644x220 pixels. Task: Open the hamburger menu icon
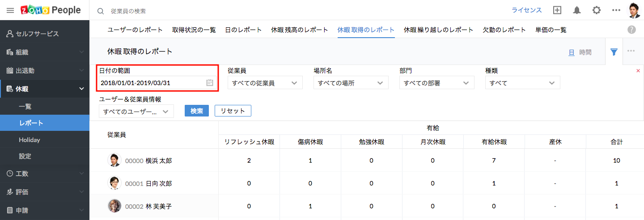point(10,10)
